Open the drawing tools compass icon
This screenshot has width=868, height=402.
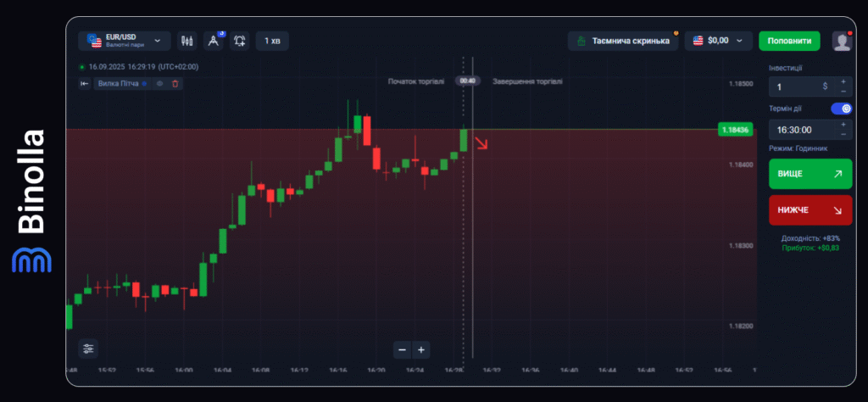[x=214, y=41]
